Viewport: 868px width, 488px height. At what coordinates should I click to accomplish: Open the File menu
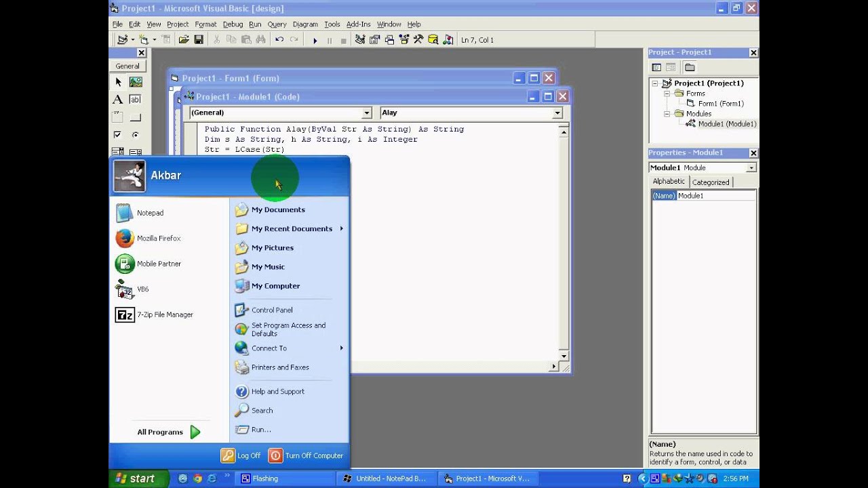(118, 24)
